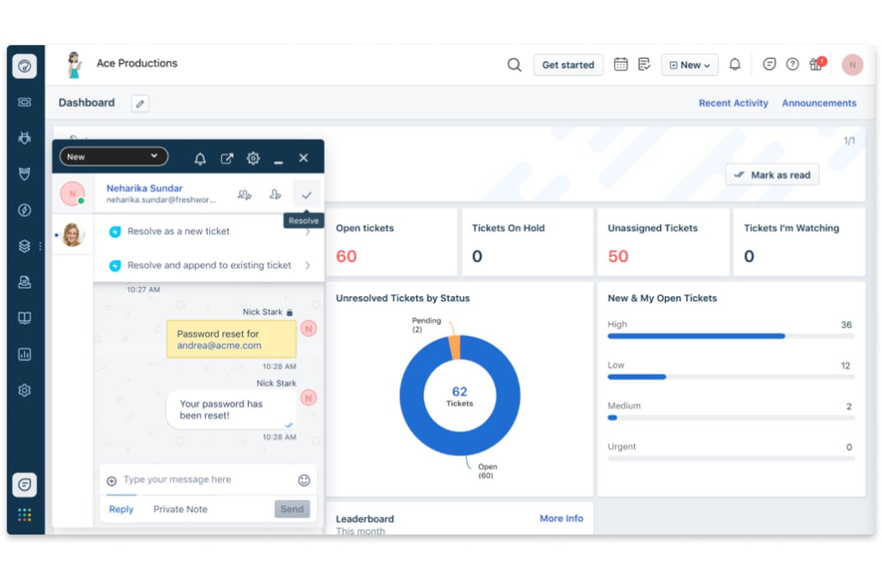Open notifications bell in the top bar

[735, 64]
